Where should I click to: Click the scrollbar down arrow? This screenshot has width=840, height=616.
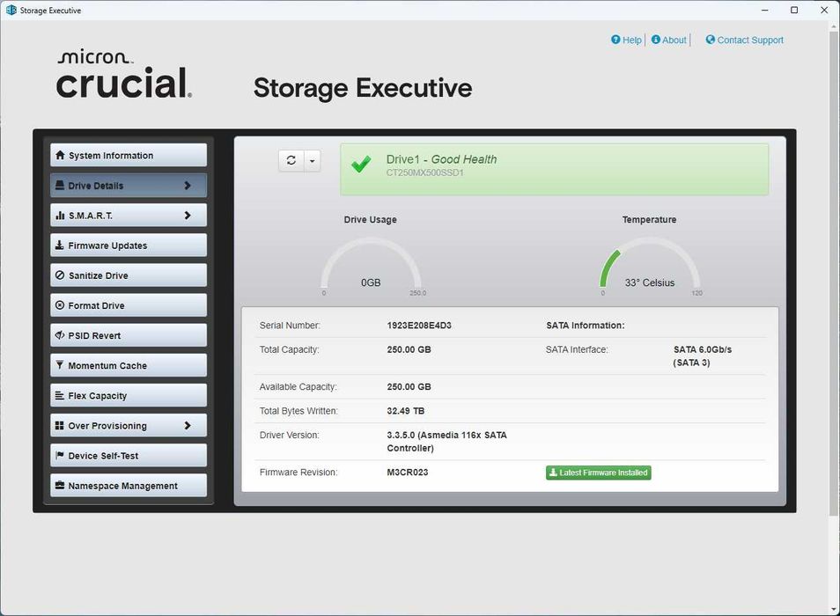pos(833,610)
